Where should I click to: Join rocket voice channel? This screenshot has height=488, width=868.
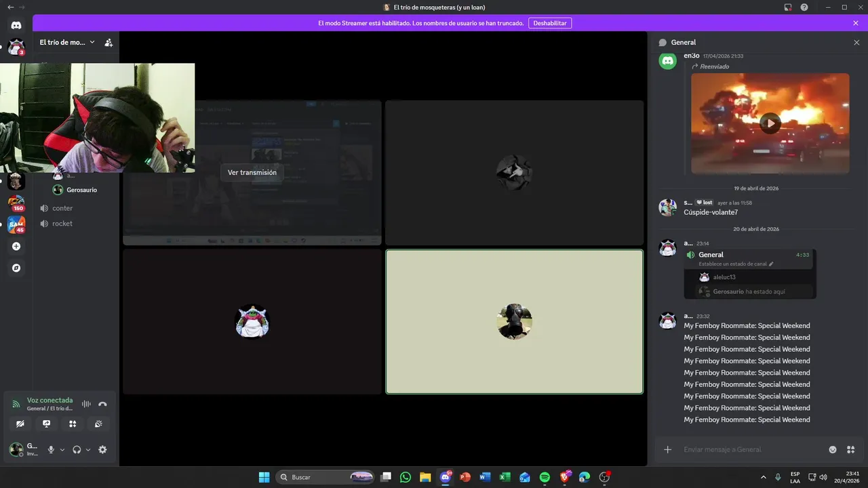[x=62, y=224]
